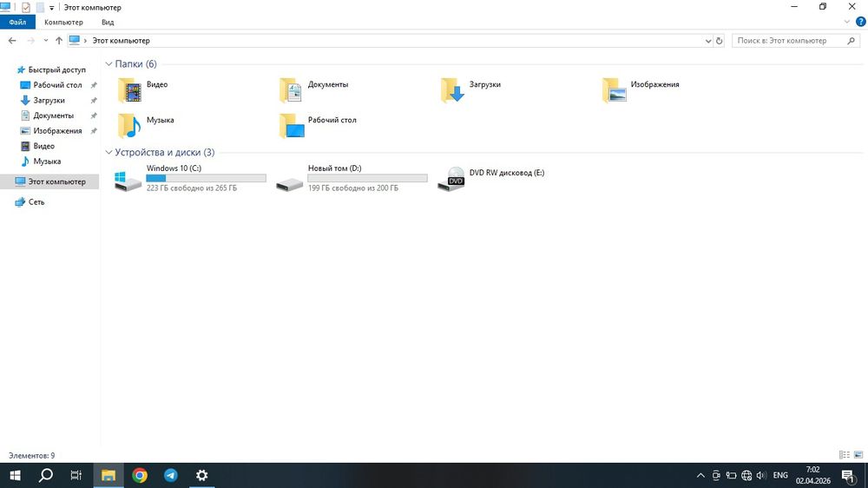Open the Изображения folder icon
868x488 pixels.
(x=615, y=90)
